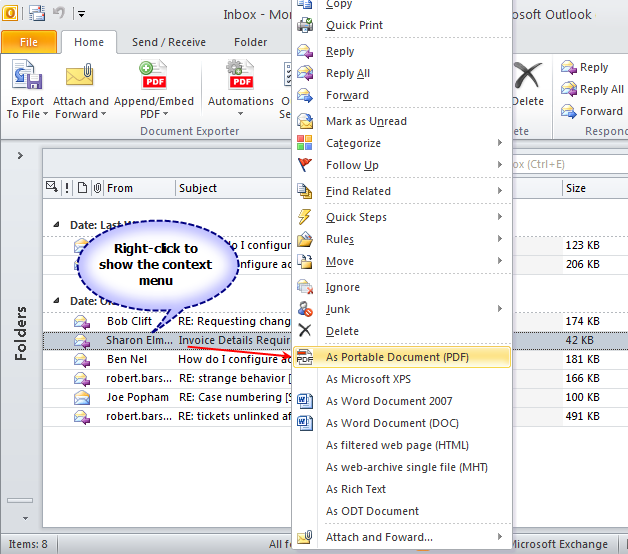This screenshot has height=554, width=628.
Task: Click the PDF icon beside As Portable Document
Action: point(304,357)
